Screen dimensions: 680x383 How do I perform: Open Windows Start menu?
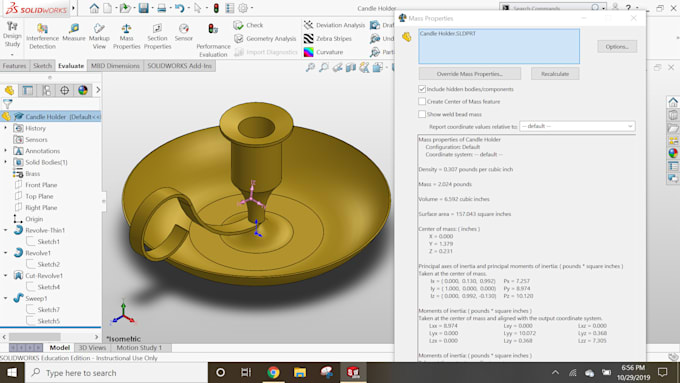point(12,373)
